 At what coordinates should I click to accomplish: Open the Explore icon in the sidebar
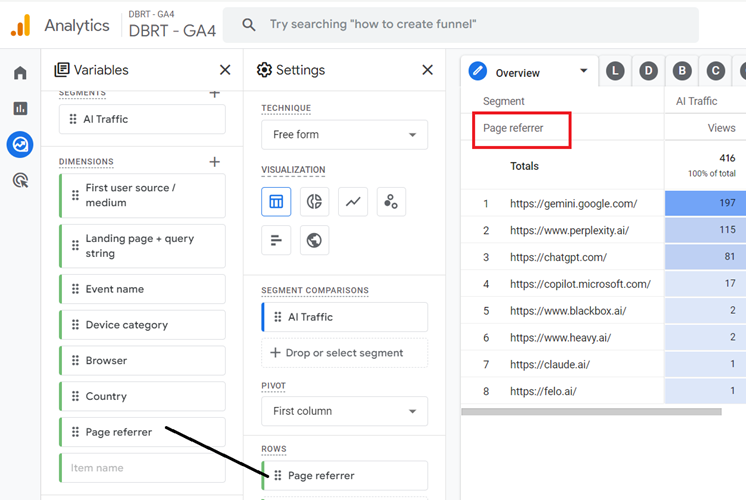pyautogui.click(x=20, y=144)
